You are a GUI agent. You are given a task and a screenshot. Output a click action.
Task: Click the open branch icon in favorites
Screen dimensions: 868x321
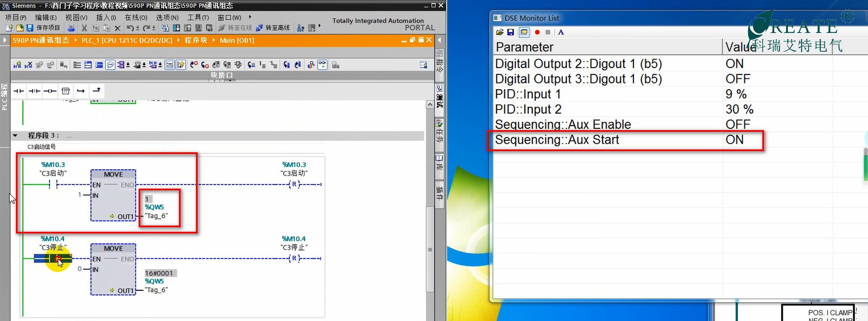click(x=81, y=90)
